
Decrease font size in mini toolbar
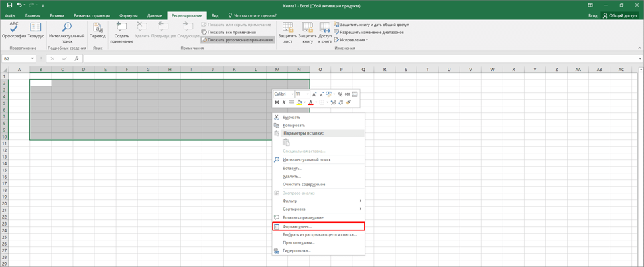click(322, 94)
